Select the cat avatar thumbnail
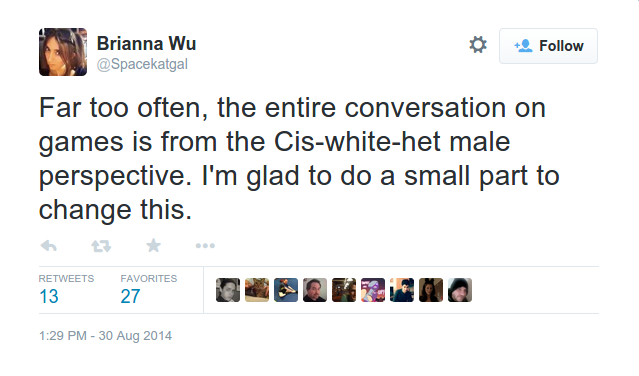Screen dimensions: 639x376 (x=257, y=290)
